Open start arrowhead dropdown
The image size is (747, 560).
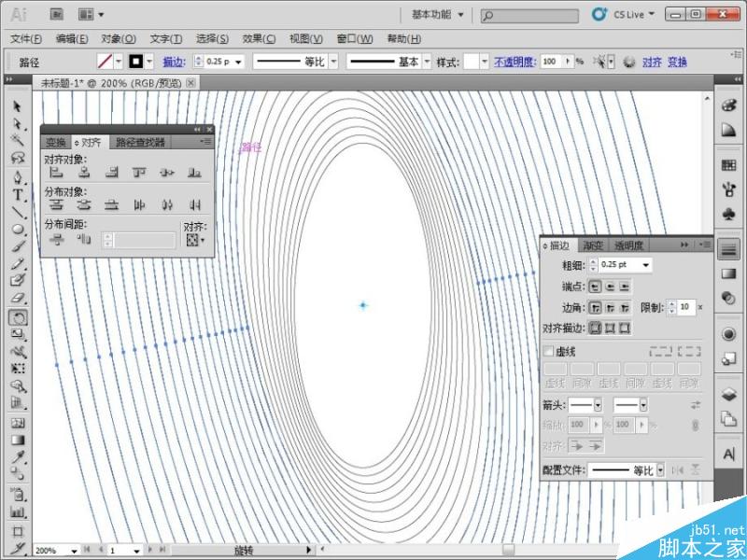pos(598,405)
